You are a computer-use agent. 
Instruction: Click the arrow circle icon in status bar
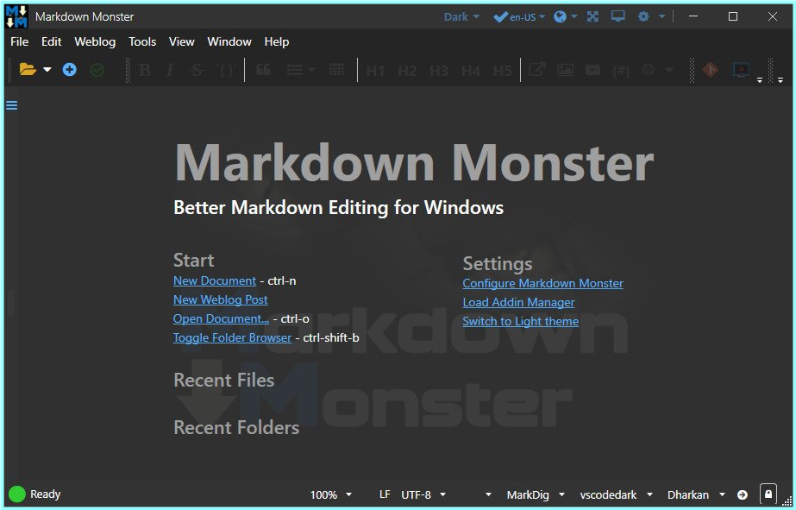point(742,495)
